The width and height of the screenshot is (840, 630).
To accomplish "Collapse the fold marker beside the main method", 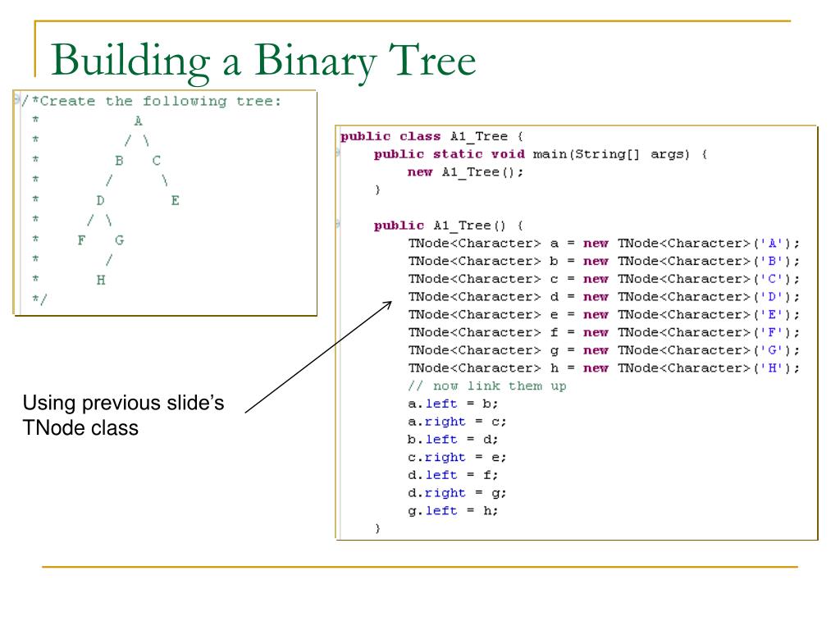I will tap(338, 153).
